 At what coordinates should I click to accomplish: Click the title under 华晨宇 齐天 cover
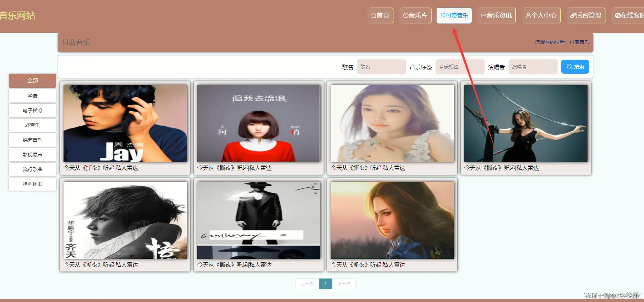point(101,265)
